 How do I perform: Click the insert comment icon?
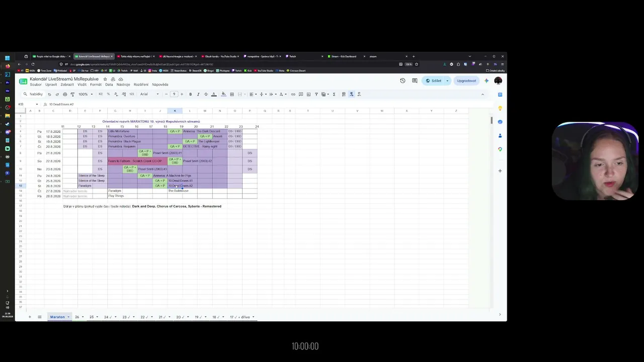pos(301,94)
